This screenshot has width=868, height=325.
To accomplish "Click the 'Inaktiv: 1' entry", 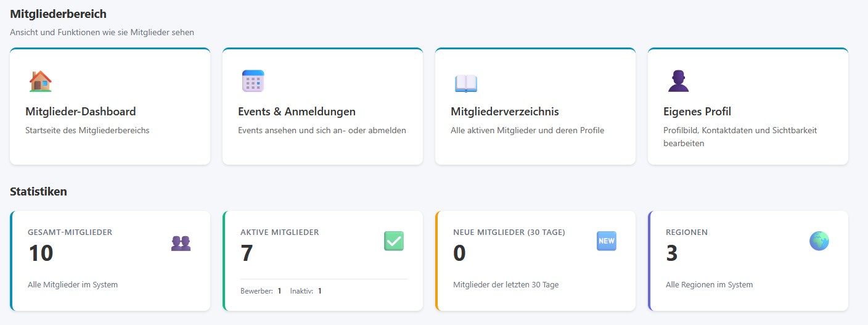I will [306, 290].
